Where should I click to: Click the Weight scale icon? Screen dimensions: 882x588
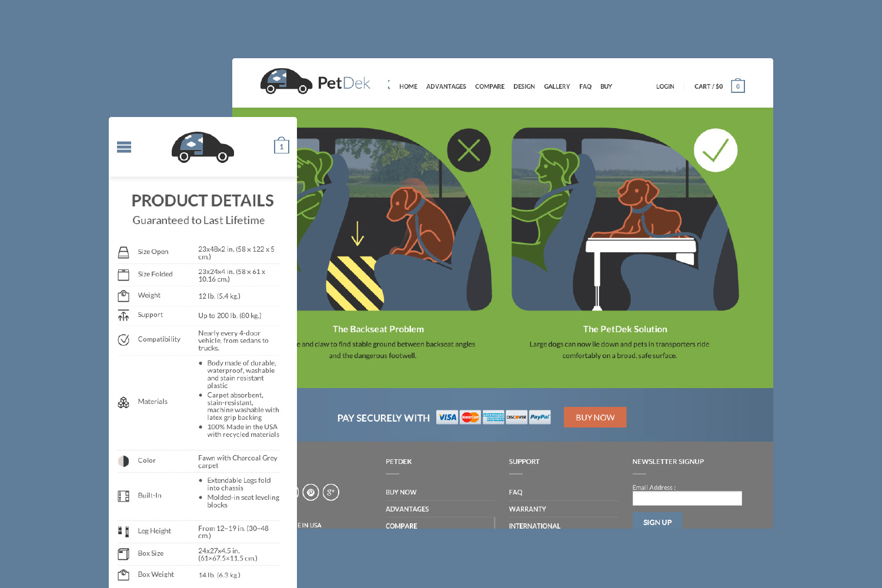pyautogui.click(x=123, y=296)
